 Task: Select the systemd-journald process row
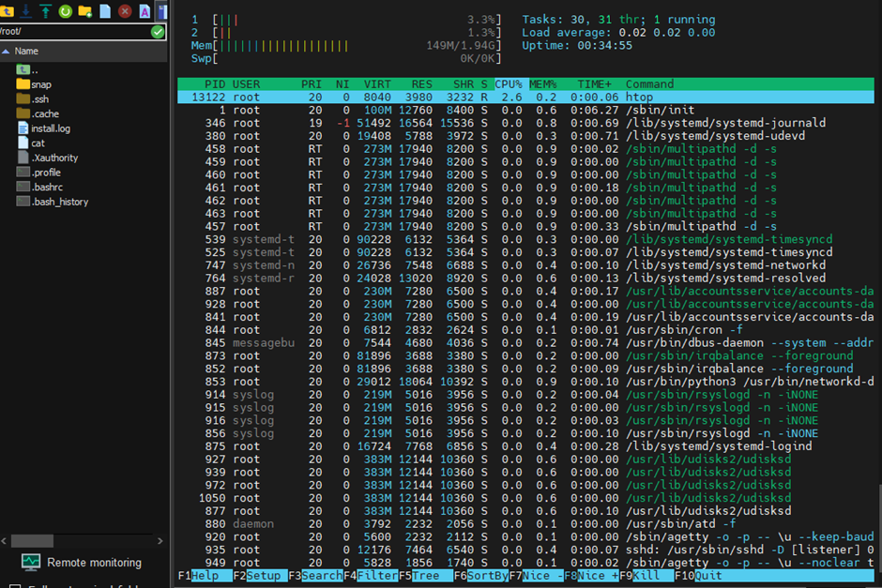(525, 123)
